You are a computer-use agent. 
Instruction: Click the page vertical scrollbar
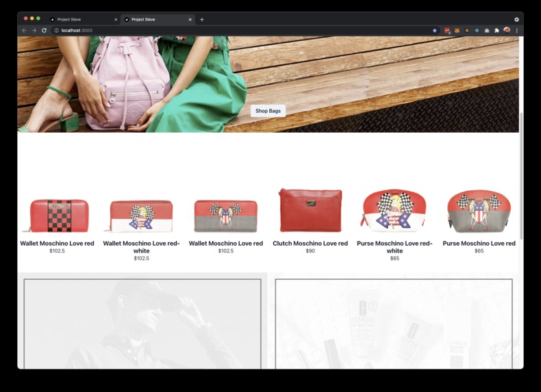pos(521,176)
